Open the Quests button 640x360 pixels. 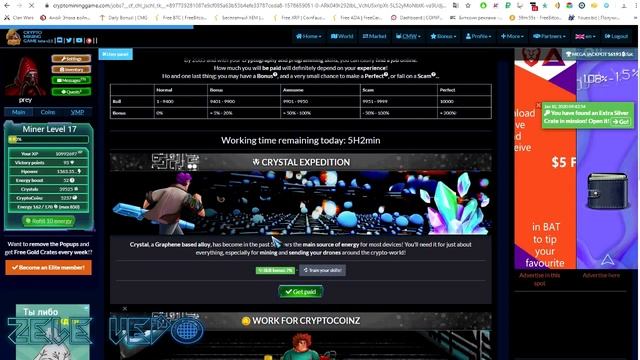point(71,92)
